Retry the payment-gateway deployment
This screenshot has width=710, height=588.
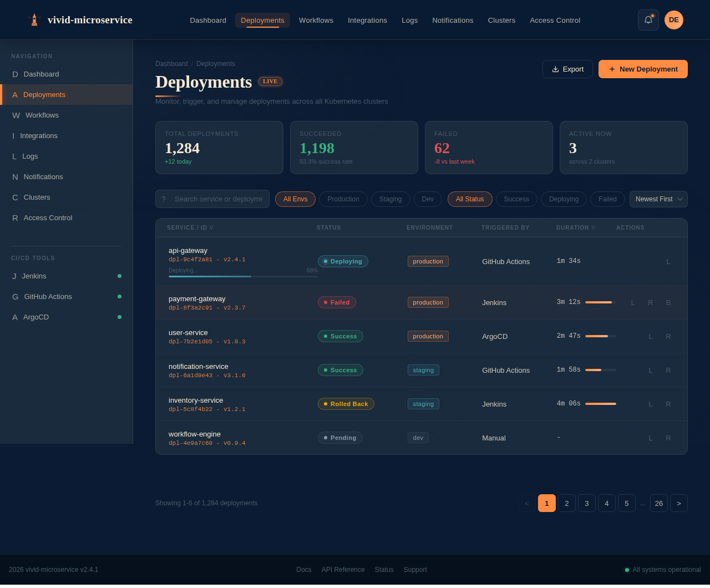(650, 303)
